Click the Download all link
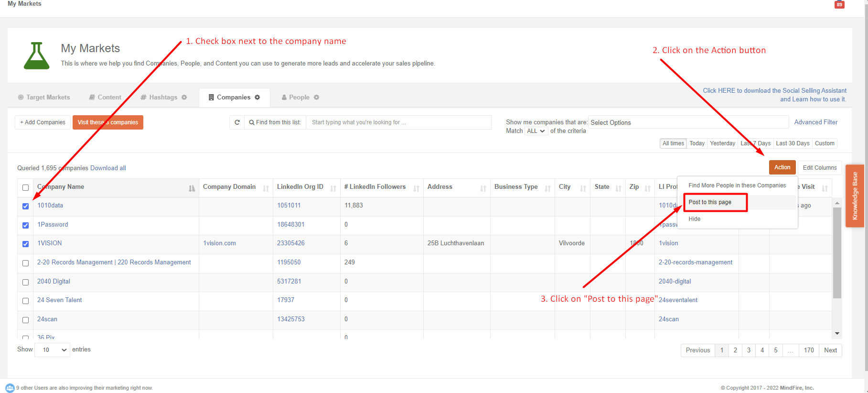The height and width of the screenshot is (393, 868). point(108,168)
